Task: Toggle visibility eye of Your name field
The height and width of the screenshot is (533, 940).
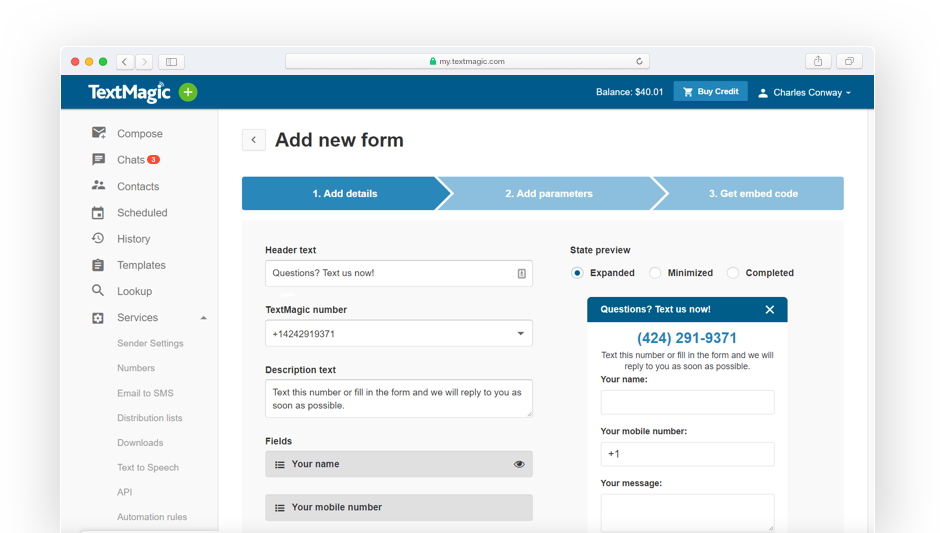Action: pos(519,464)
